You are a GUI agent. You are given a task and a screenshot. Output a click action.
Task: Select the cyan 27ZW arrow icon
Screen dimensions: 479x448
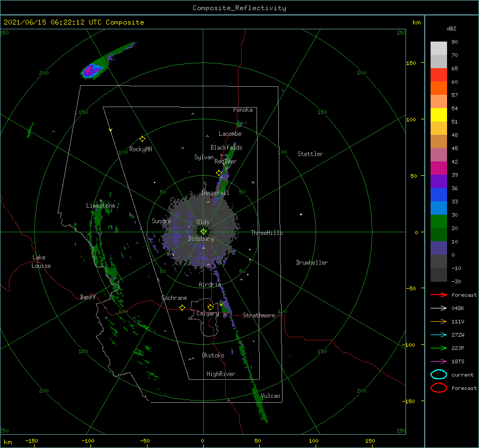439,335
